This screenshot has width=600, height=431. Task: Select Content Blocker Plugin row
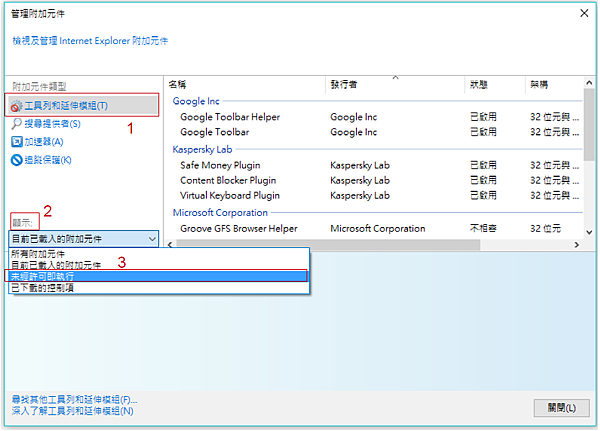click(x=375, y=180)
